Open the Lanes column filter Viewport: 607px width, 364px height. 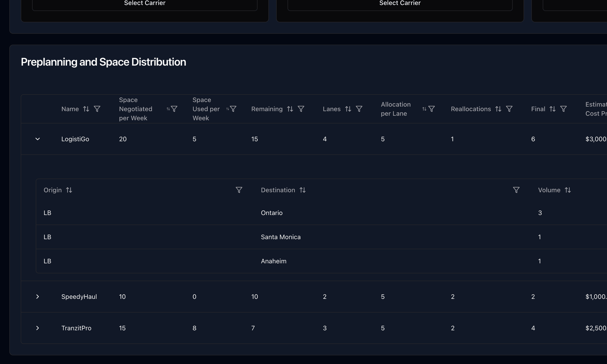coord(359,109)
